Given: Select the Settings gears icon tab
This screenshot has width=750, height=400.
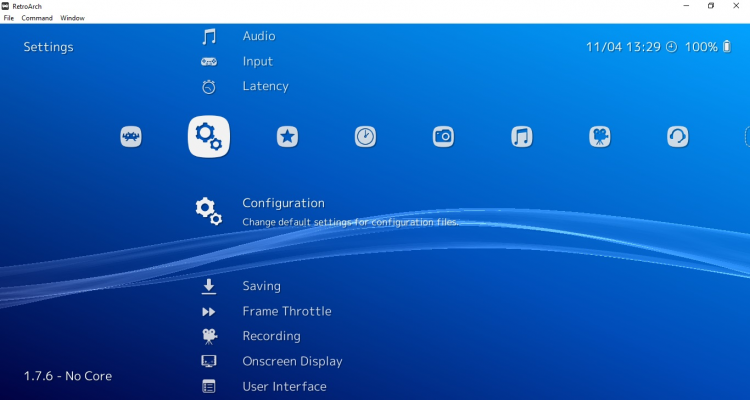Looking at the screenshot, I should [209, 137].
